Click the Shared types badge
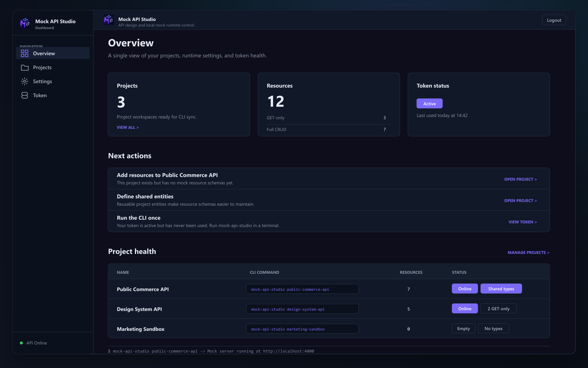 501,289
